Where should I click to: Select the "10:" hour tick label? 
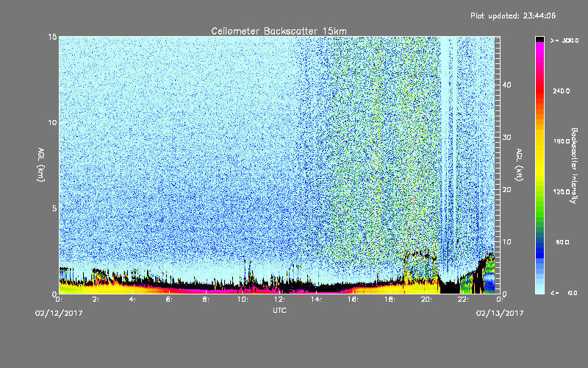pos(243,300)
